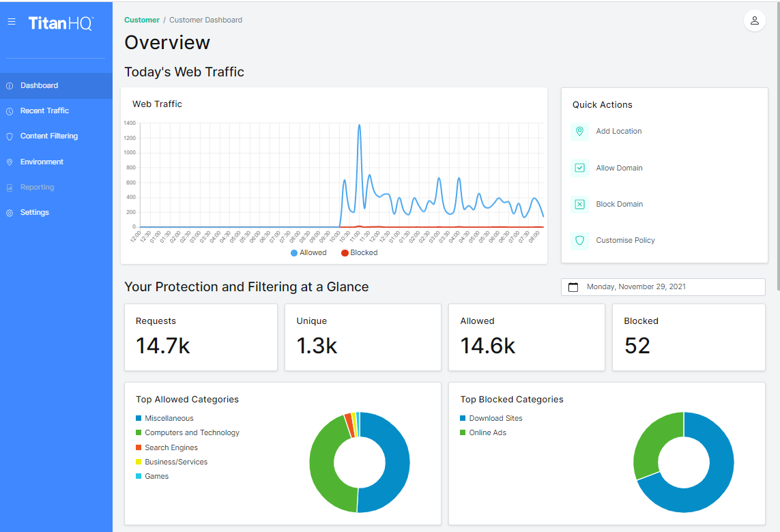This screenshot has width=780, height=532.
Task: Expand the Environment sidebar section
Action: click(42, 162)
